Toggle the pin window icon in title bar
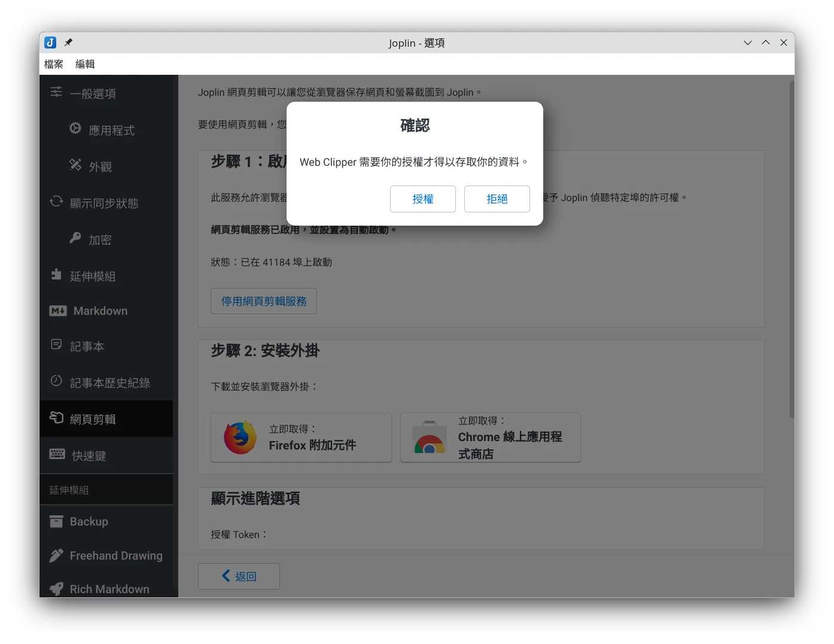The height and width of the screenshot is (644, 834). coord(68,42)
